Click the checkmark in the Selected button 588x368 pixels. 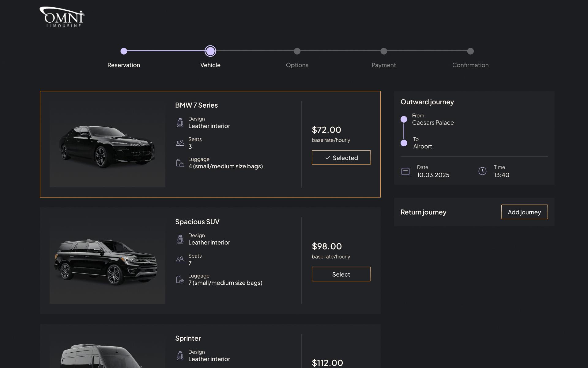pyautogui.click(x=328, y=158)
